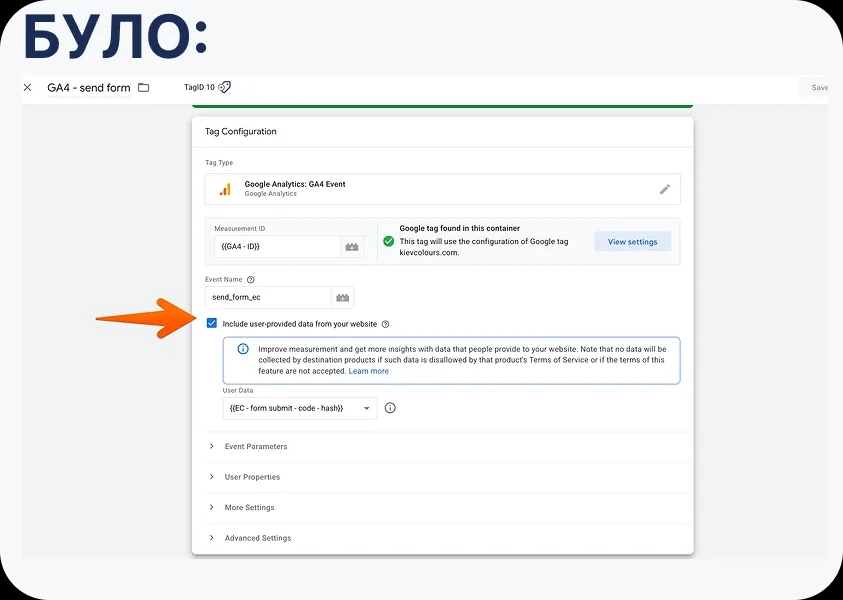
Task: Click the Event Name input field
Action: pos(268,297)
